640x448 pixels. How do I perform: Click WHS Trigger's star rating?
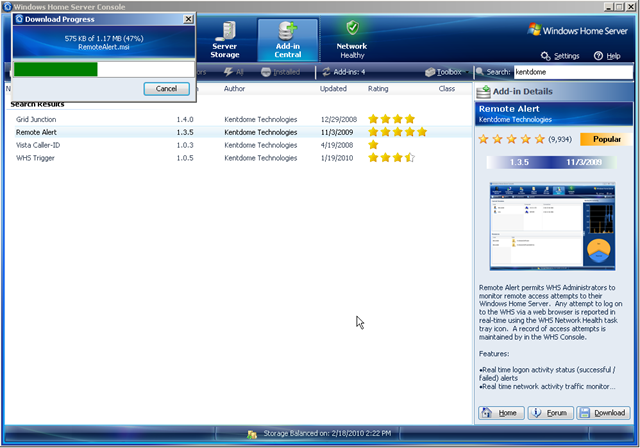coord(391,157)
